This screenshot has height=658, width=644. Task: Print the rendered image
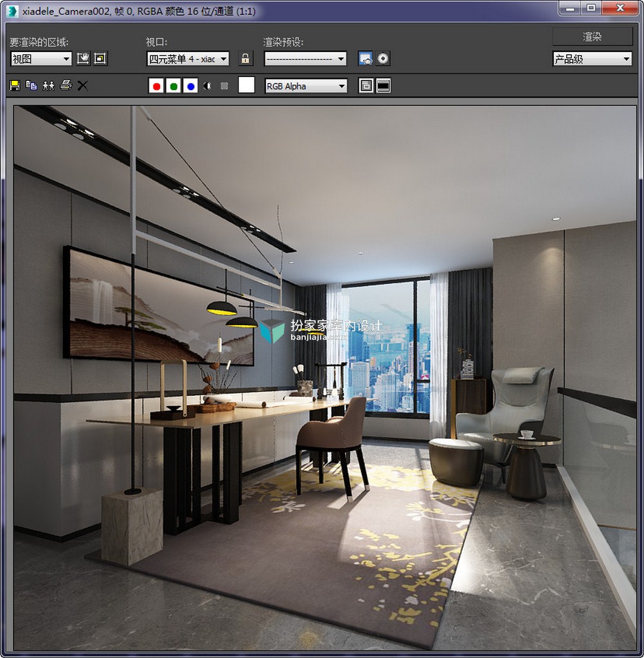[x=66, y=85]
